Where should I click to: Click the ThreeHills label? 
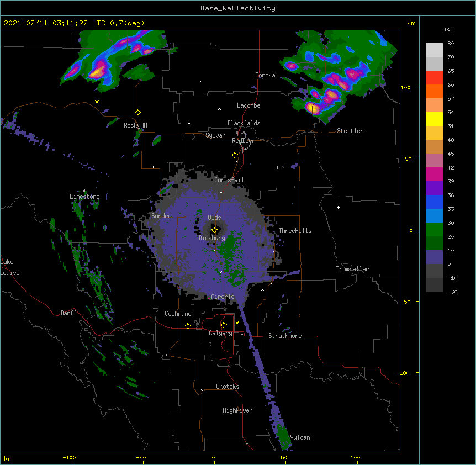pos(295,231)
